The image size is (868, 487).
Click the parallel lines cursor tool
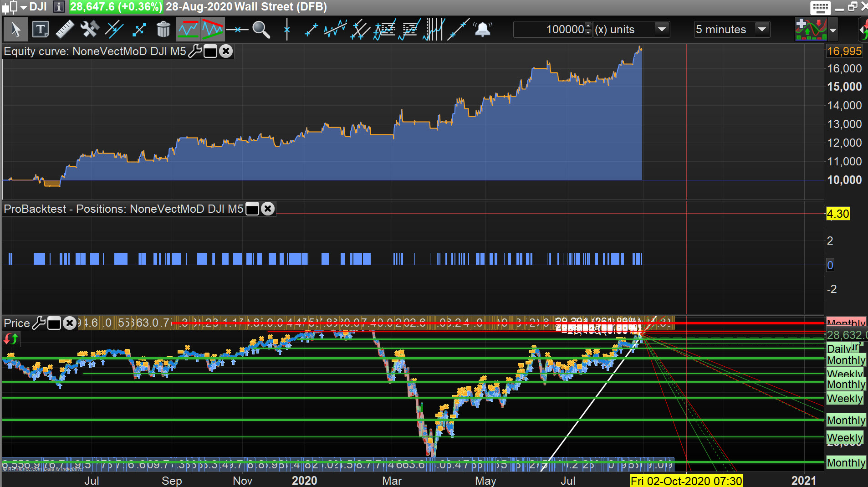[x=114, y=30]
